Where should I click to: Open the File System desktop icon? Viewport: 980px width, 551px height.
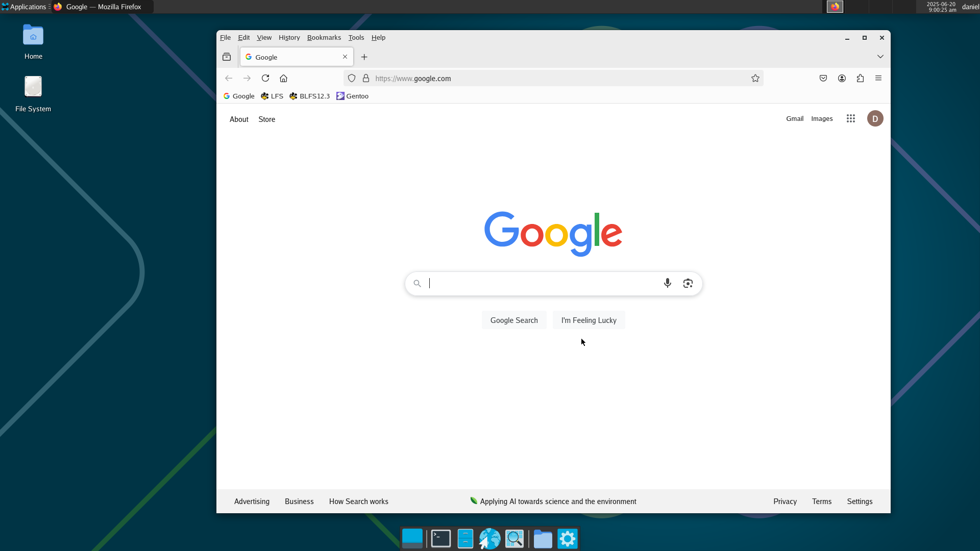[33, 94]
